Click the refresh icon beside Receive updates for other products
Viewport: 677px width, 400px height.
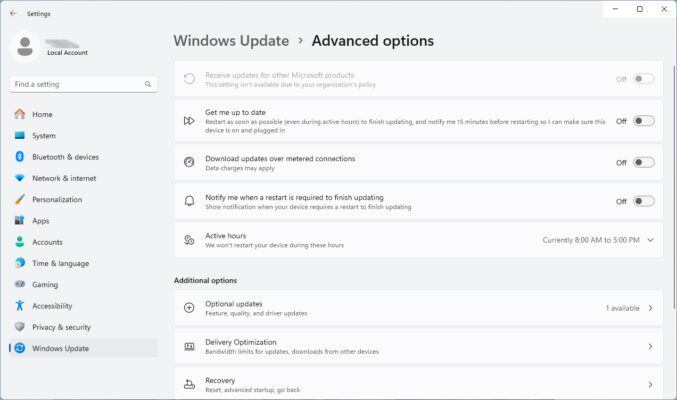(x=189, y=79)
